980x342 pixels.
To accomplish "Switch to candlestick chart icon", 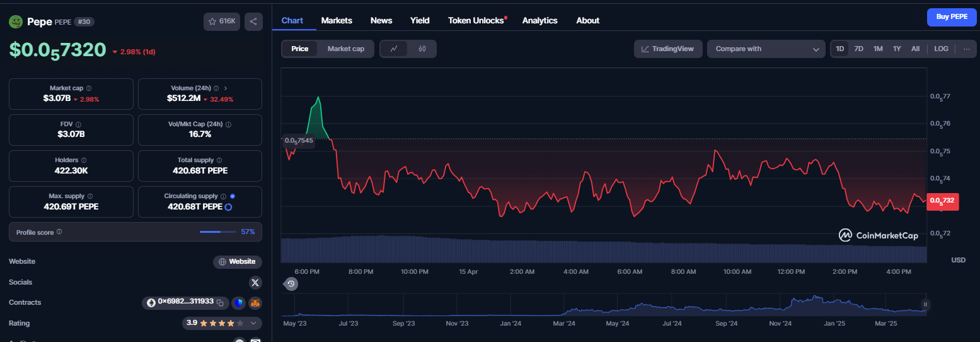I will tap(422, 49).
